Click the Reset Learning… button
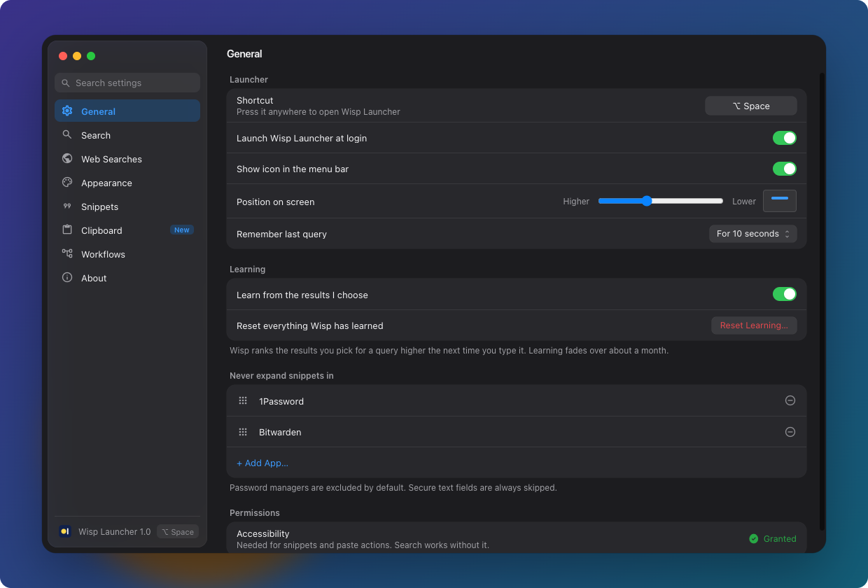This screenshot has height=588, width=868. [754, 325]
